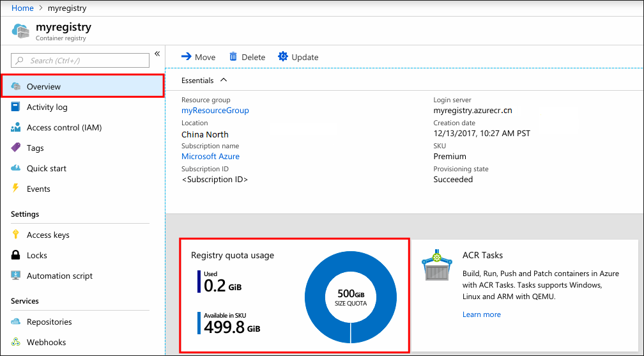Open the Overview menu item
Image resolution: width=644 pixels, height=356 pixels.
(x=43, y=87)
